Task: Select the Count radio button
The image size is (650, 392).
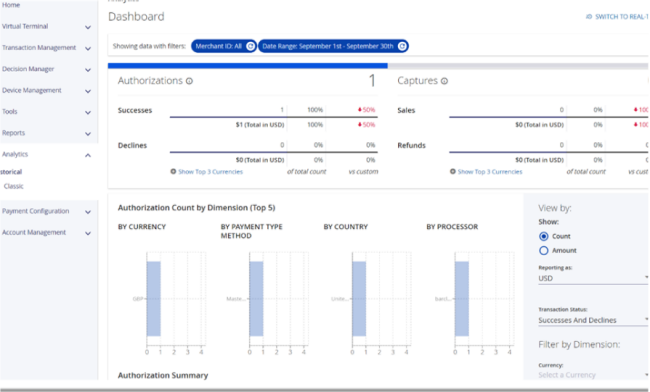Action: 543,236
